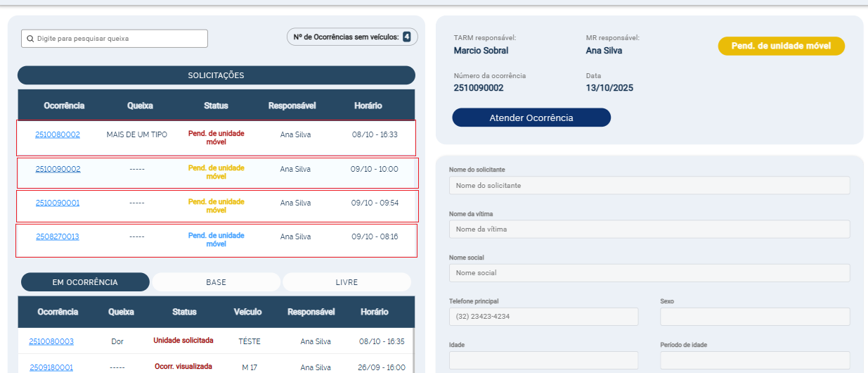The width and height of the screenshot is (868, 373).
Task: Switch to the LIVRE tab
Action: 346,282
